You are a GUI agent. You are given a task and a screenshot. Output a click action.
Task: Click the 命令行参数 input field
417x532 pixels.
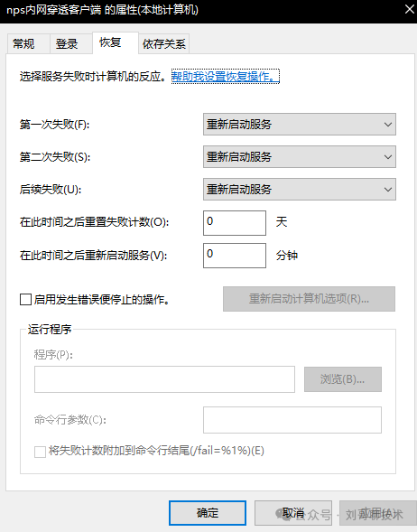[292, 420]
